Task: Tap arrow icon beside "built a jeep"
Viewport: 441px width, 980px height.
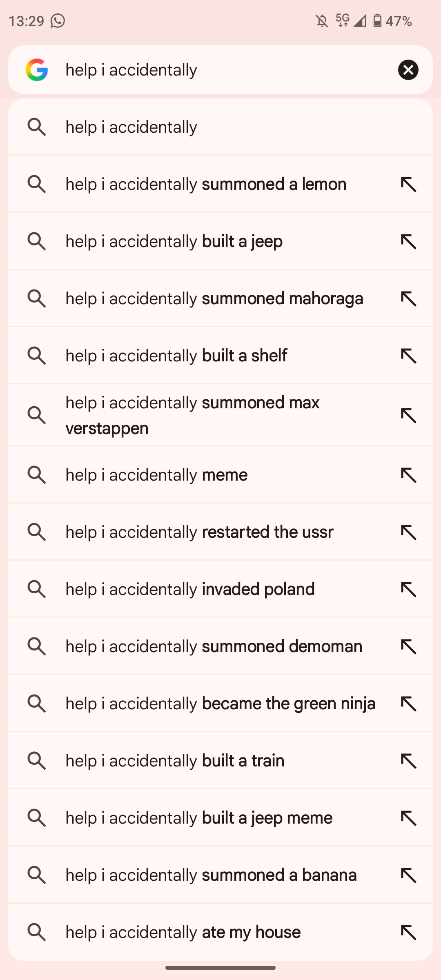Action: pyautogui.click(x=408, y=242)
